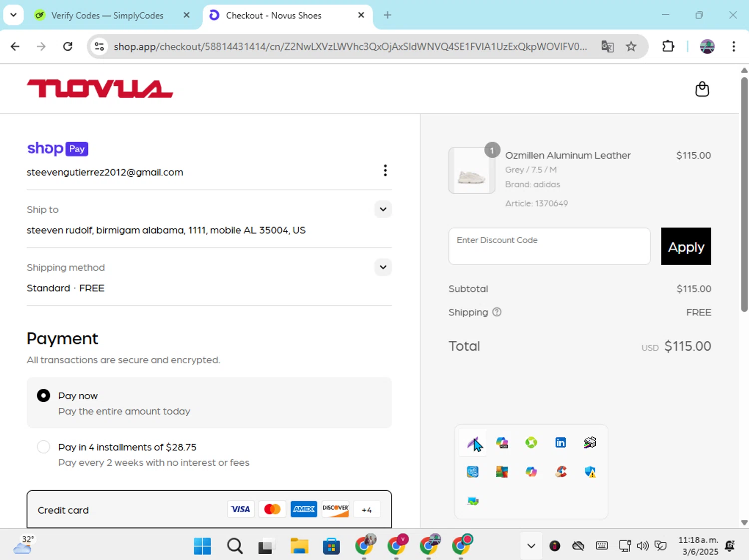Viewport: 749px width, 560px height.
Task: Bookmark this page with the star icon
Action: click(631, 46)
